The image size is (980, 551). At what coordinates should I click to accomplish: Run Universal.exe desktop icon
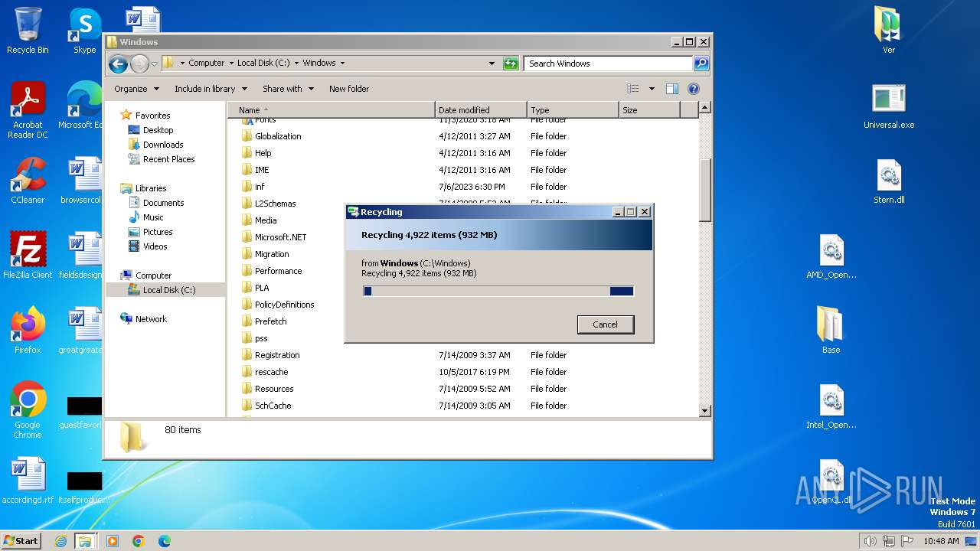coord(888,106)
